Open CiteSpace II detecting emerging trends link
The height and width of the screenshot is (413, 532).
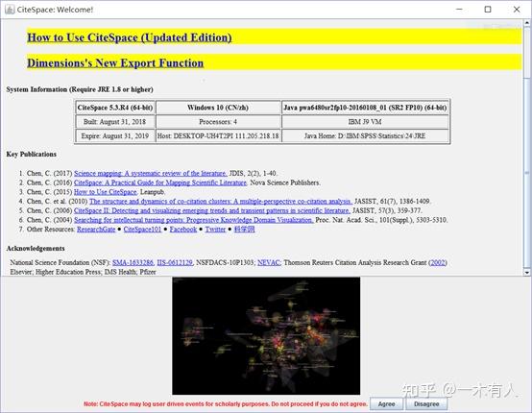tap(212, 210)
